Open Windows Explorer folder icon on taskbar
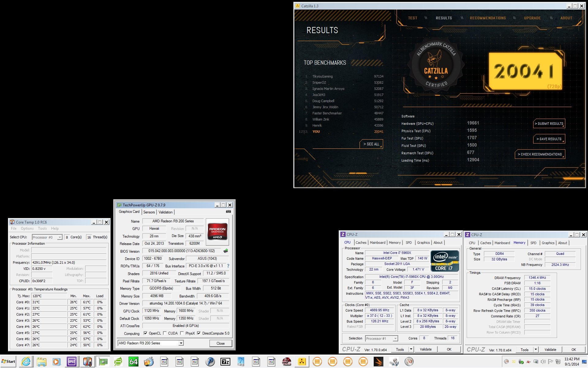588x368 pixels. [x=41, y=362]
